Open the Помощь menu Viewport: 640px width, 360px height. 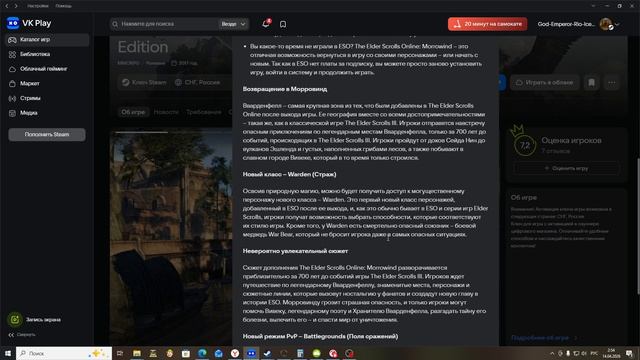pos(63,6)
